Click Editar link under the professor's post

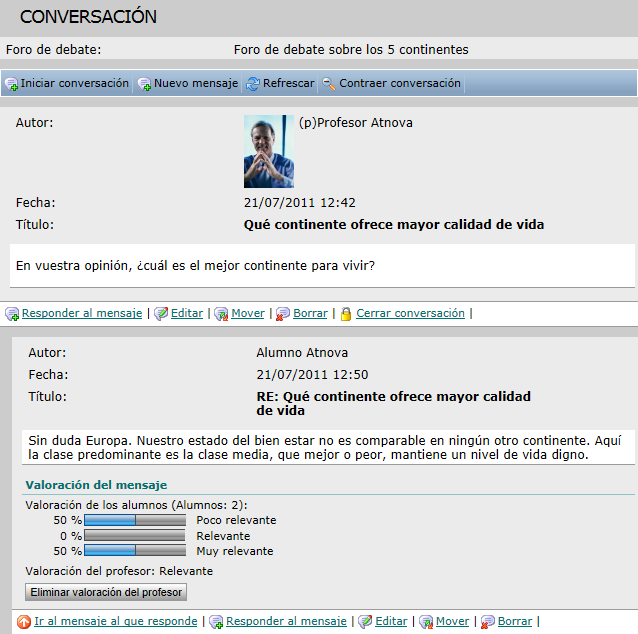tap(187, 313)
